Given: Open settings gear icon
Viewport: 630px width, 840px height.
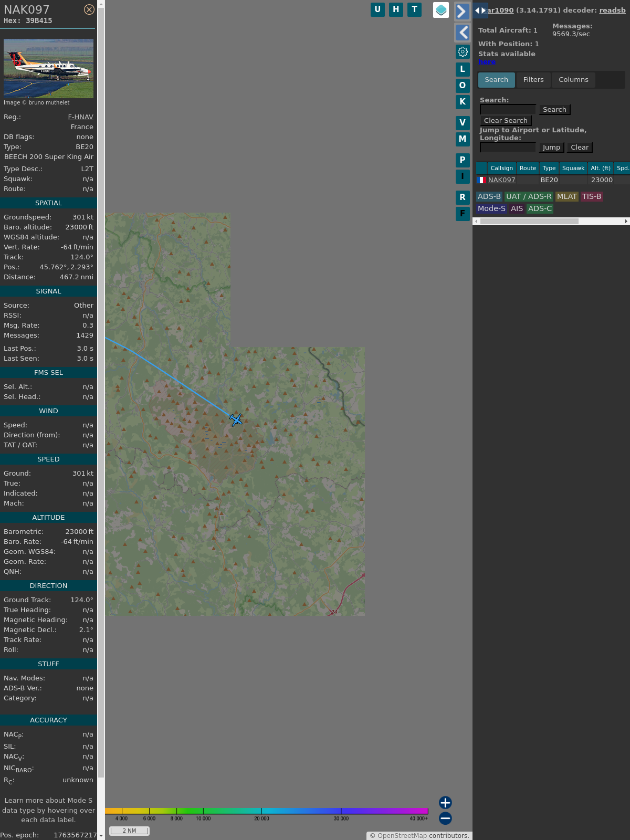Looking at the screenshot, I should coord(463,51).
